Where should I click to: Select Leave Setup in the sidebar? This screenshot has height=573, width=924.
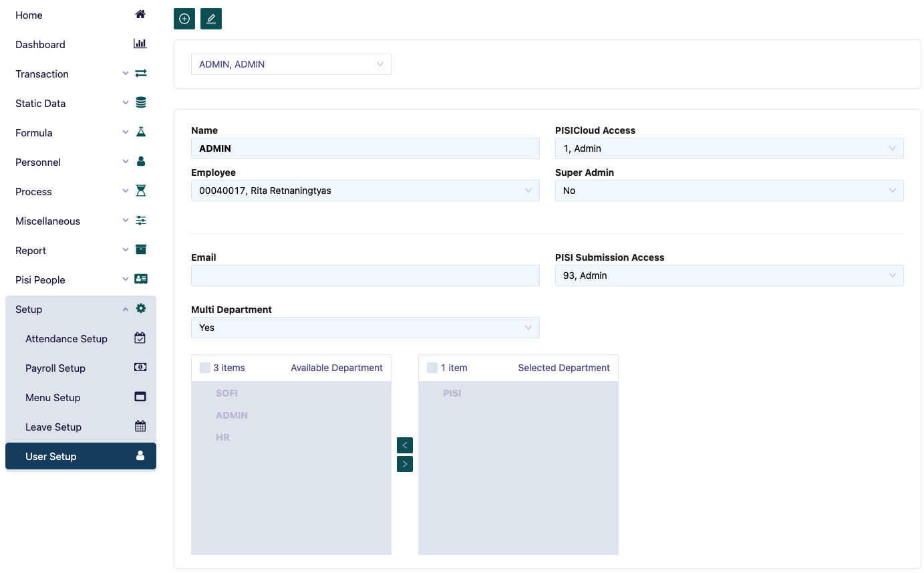pos(53,427)
